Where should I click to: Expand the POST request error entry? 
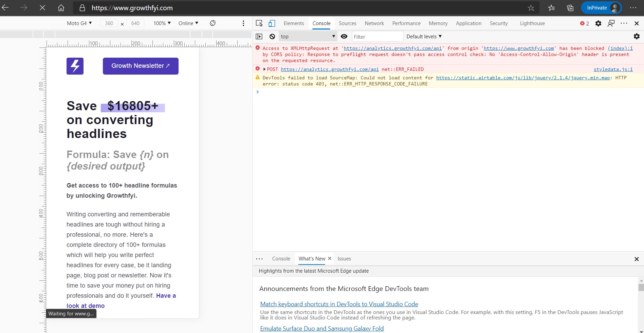pyautogui.click(x=264, y=69)
